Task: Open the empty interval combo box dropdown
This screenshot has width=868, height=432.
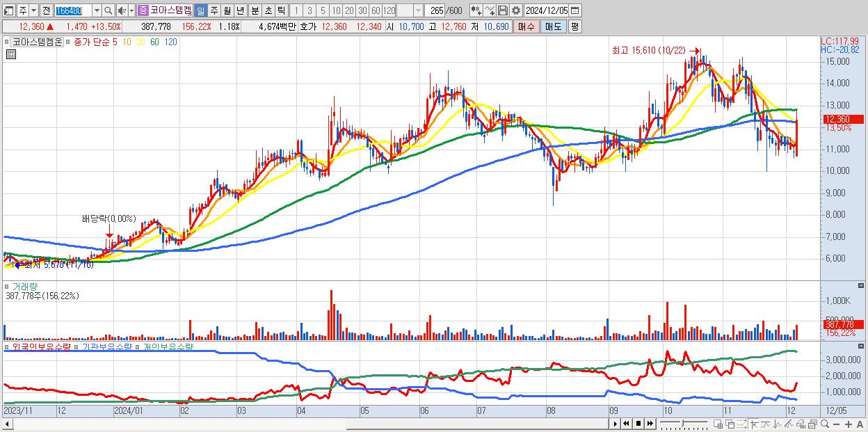Action: coord(419,11)
